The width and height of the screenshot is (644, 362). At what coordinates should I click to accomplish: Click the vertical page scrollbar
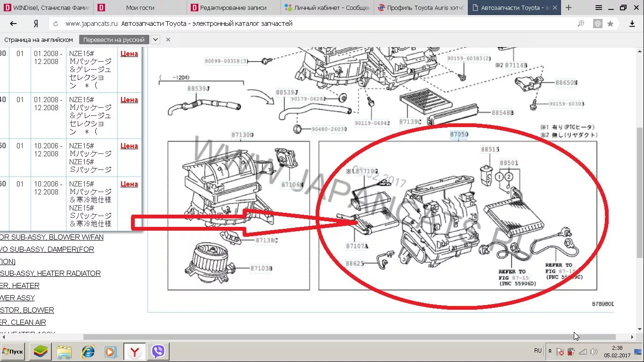(x=639, y=192)
